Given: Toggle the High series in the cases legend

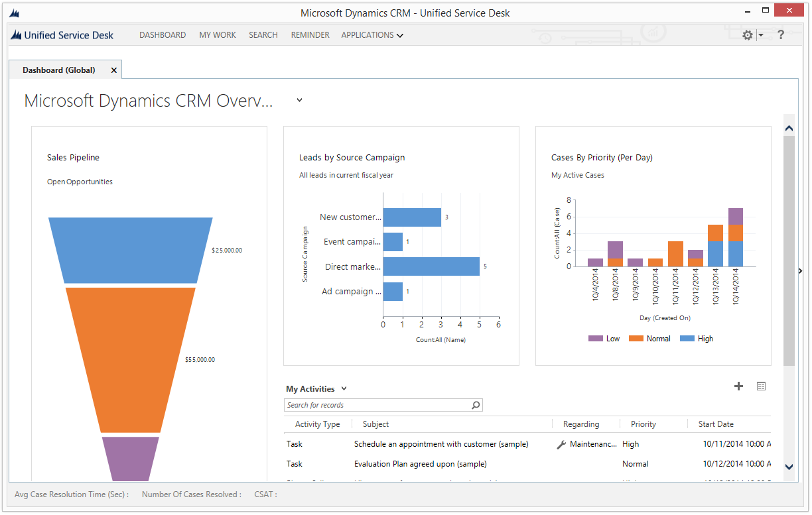Looking at the screenshot, I should tap(697, 338).
